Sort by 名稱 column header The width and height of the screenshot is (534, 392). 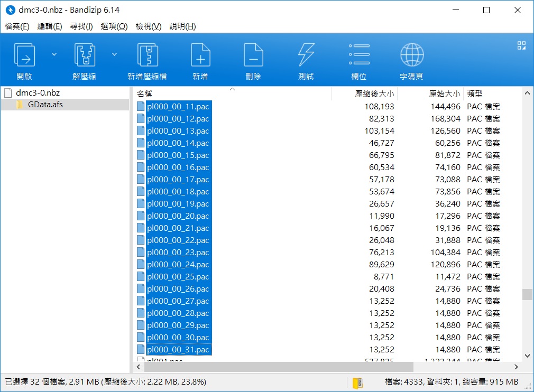click(144, 94)
